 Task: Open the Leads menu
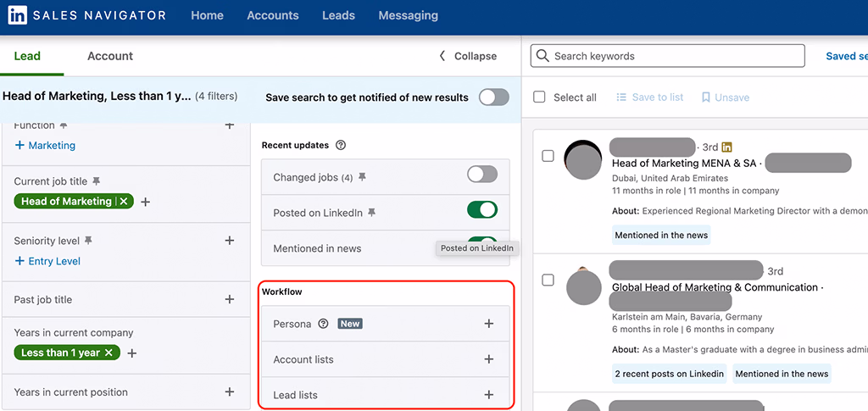point(338,15)
